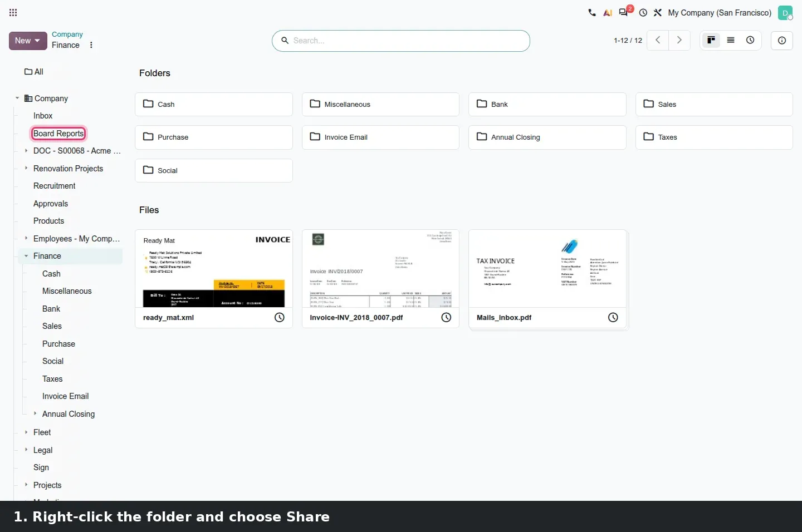Expand the DOC - S00068 - Acme node
The image size is (802, 532).
[26, 150]
